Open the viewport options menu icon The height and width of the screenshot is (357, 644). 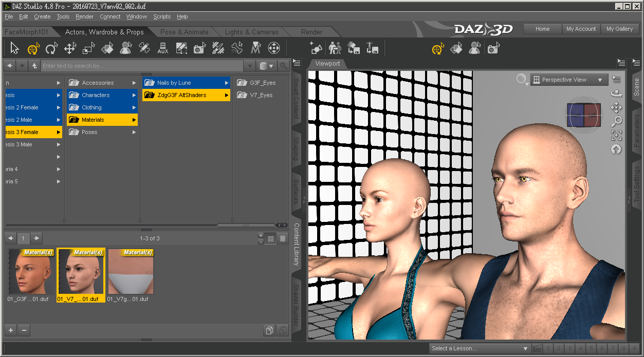(616, 80)
